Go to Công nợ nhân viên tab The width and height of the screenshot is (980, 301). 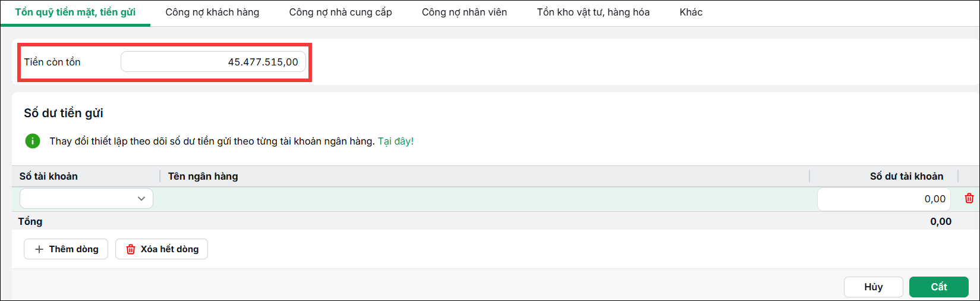coord(464,12)
